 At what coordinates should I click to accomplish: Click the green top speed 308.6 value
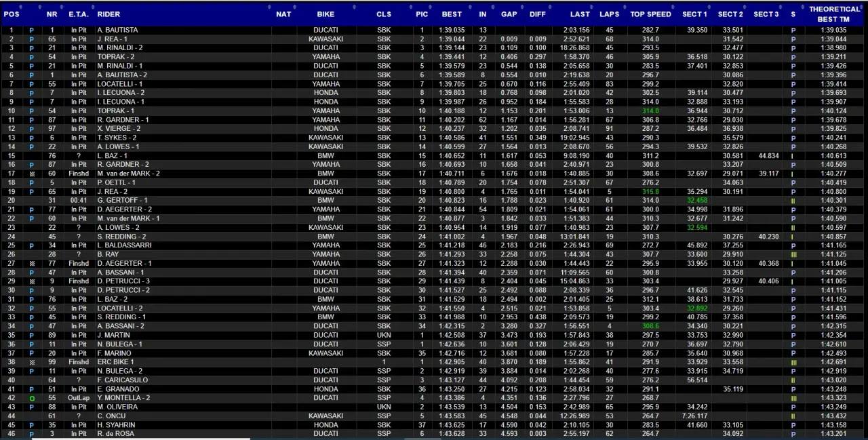click(x=650, y=326)
